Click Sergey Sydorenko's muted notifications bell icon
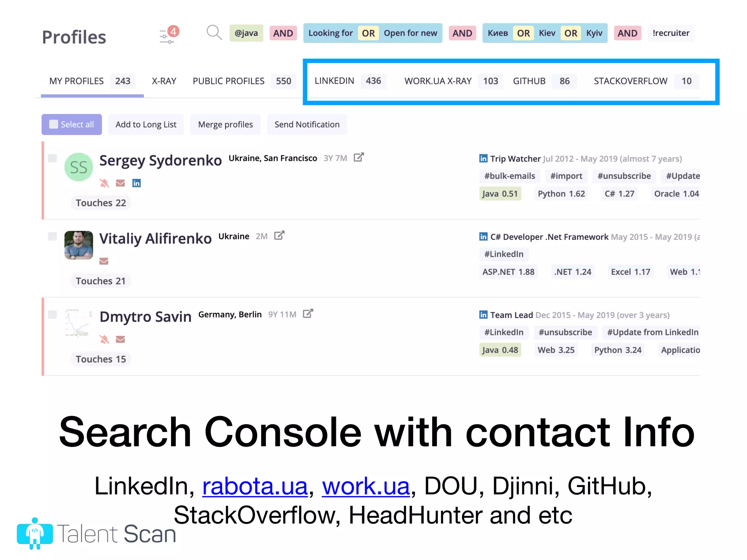 pyautogui.click(x=104, y=183)
